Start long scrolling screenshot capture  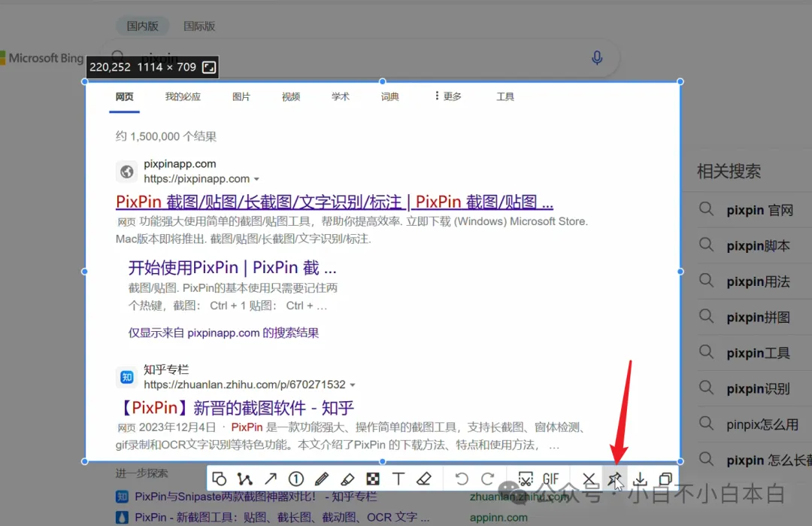click(525, 479)
